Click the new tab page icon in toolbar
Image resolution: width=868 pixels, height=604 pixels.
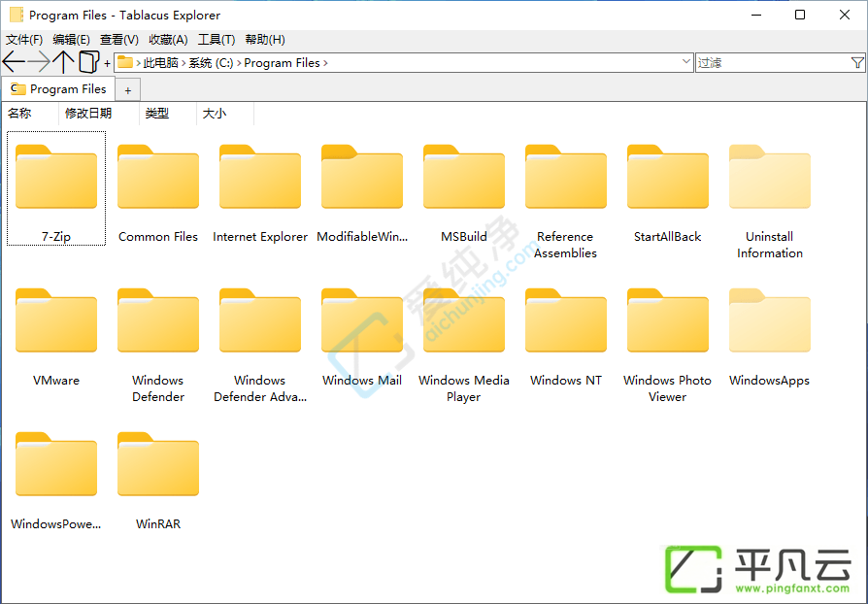tap(88, 62)
